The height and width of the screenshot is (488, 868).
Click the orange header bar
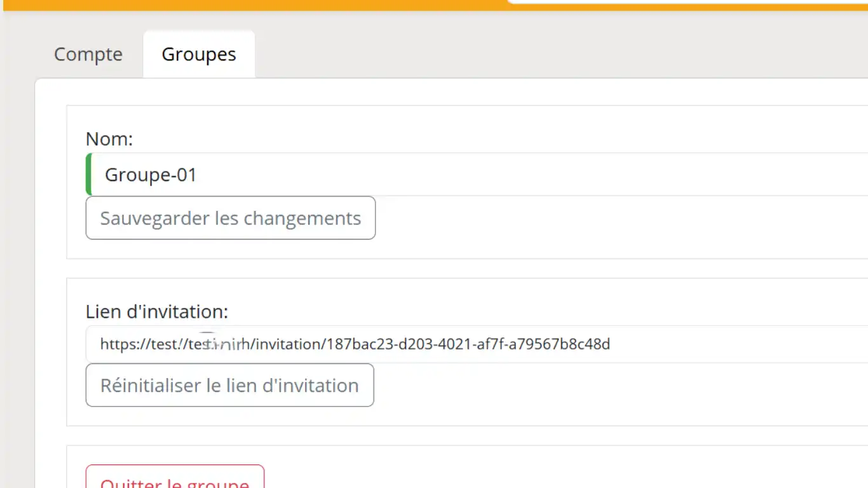point(254,5)
